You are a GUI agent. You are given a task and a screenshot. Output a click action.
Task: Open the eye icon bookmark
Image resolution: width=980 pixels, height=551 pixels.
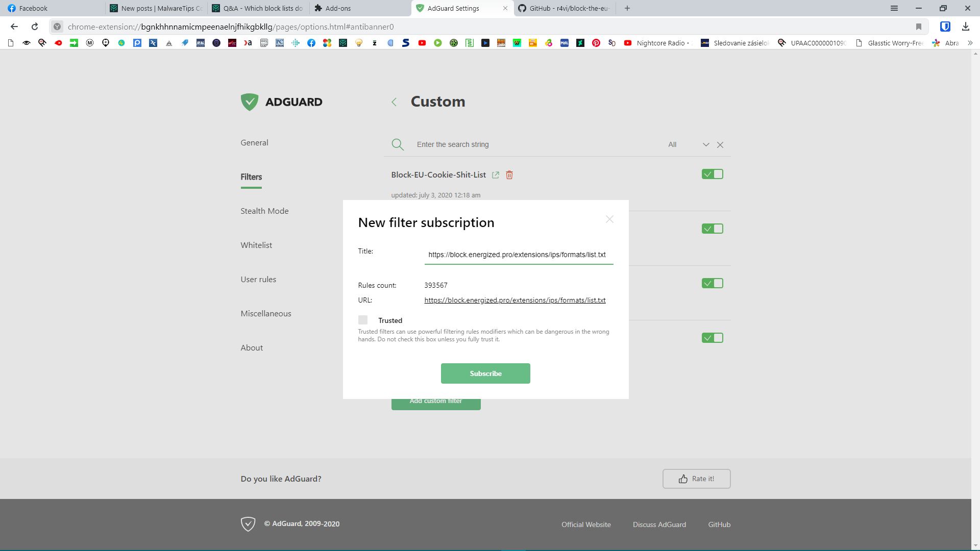tap(27, 43)
